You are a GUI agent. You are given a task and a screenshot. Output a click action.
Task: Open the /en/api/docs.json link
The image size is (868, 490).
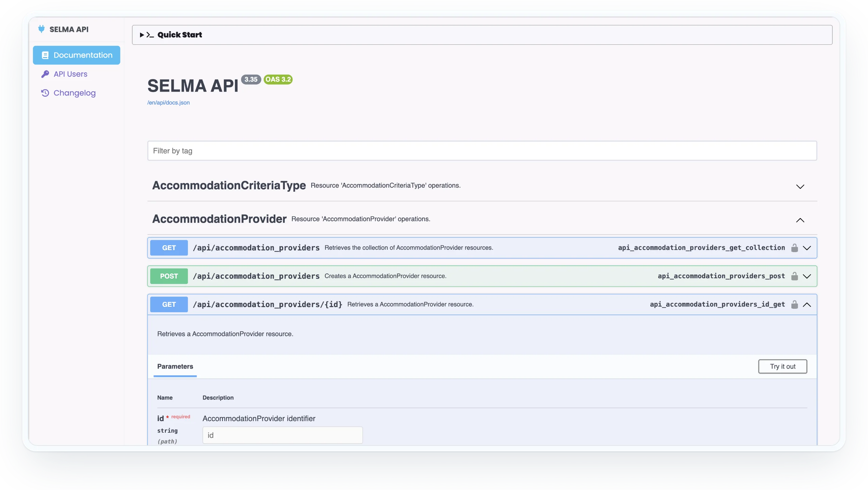tap(169, 103)
